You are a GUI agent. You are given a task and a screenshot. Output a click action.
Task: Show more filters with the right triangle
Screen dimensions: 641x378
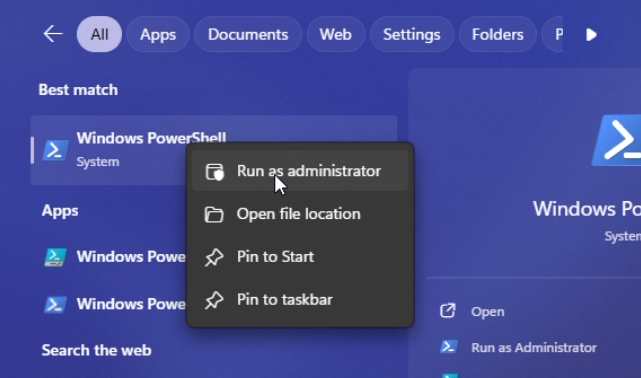tap(591, 35)
